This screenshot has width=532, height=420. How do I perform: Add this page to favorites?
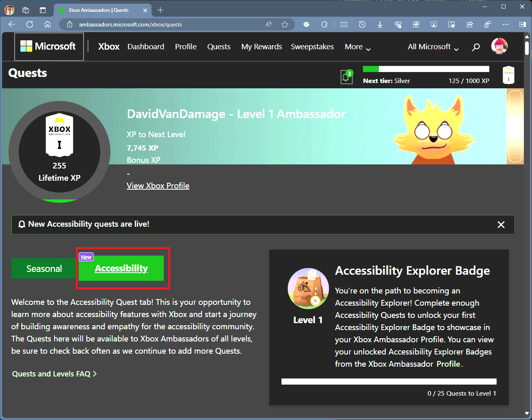pos(285,24)
